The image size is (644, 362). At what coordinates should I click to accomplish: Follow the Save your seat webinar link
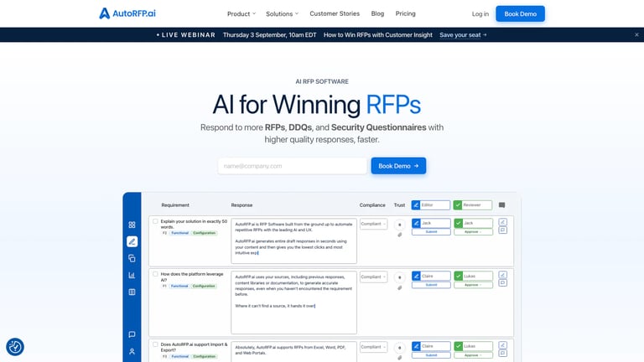point(463,35)
